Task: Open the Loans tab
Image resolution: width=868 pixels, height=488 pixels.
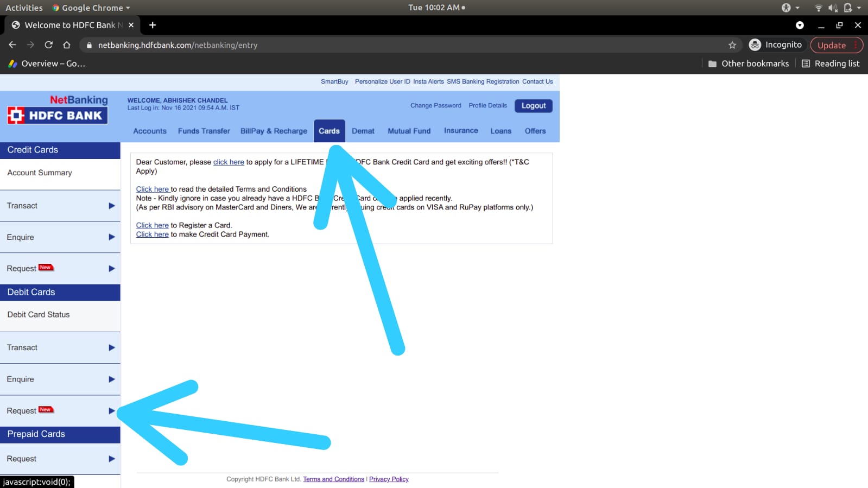Action: pos(501,131)
